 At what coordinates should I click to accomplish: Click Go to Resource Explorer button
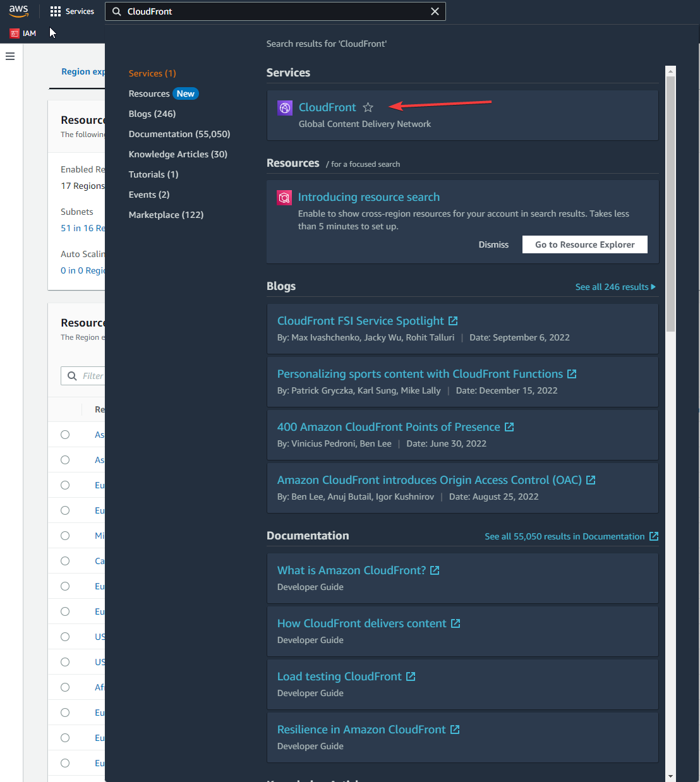click(585, 244)
